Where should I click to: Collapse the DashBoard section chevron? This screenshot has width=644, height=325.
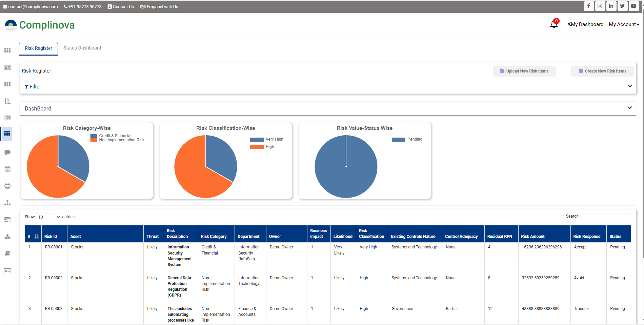point(629,108)
